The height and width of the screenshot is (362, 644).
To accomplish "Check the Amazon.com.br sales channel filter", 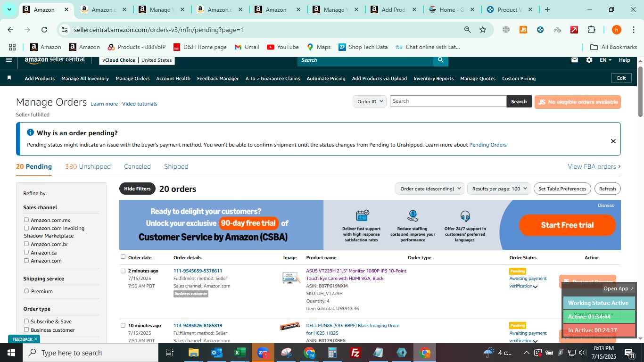I will [x=26, y=244].
